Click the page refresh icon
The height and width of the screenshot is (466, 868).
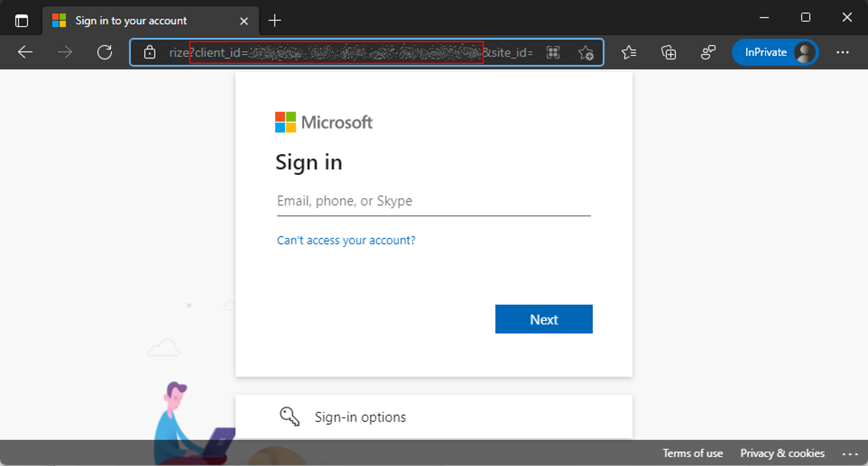pos(105,52)
